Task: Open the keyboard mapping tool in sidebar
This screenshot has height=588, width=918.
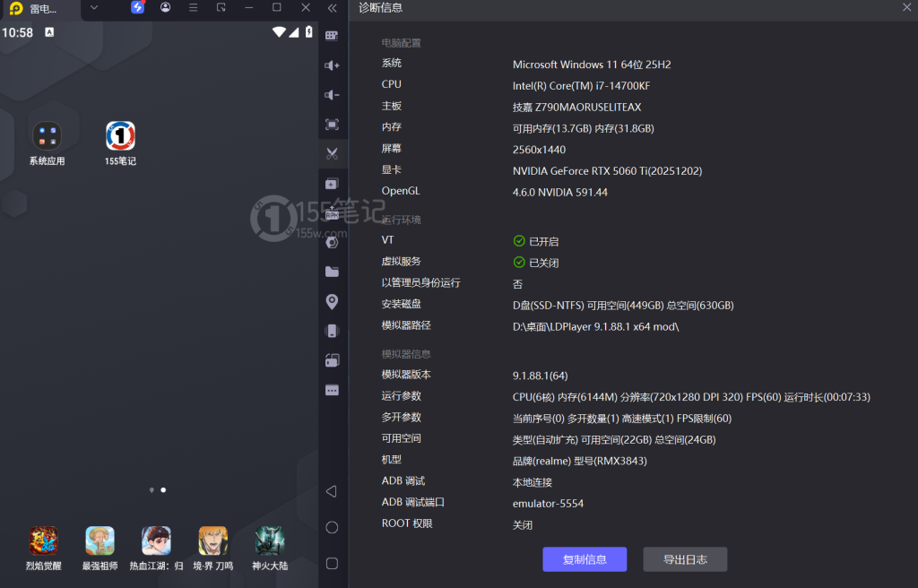Action: pos(332,36)
